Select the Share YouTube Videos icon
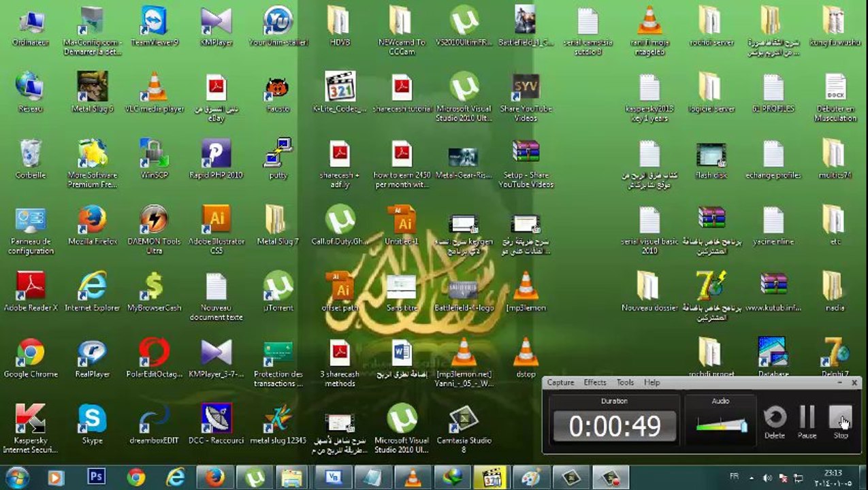 coord(526,97)
